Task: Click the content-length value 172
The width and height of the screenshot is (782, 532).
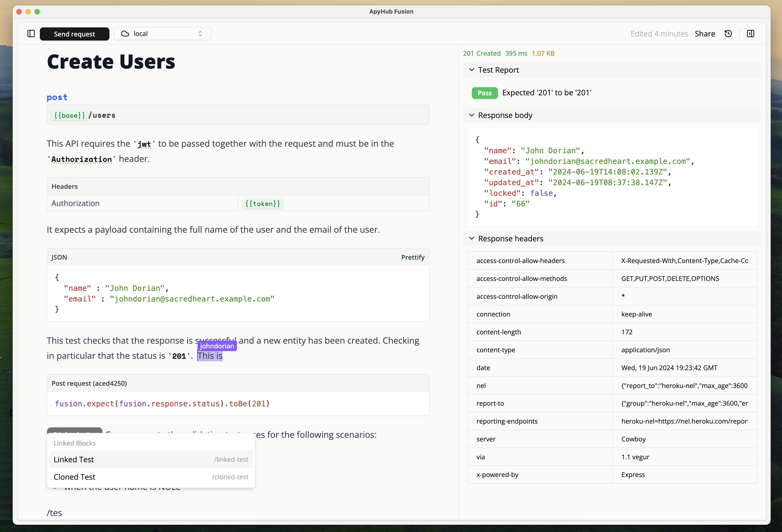Action: [627, 332]
